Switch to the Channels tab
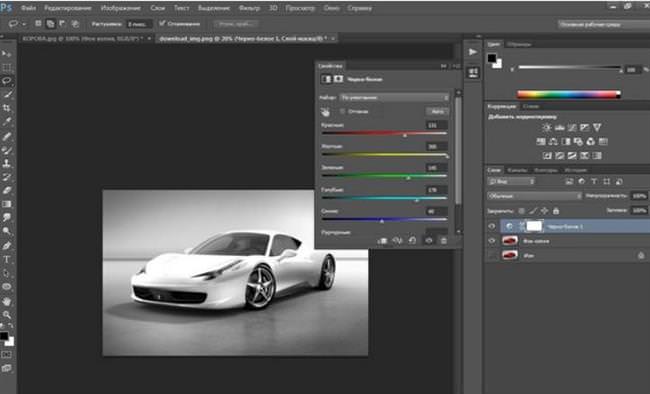The width and height of the screenshot is (650, 394). (517, 170)
